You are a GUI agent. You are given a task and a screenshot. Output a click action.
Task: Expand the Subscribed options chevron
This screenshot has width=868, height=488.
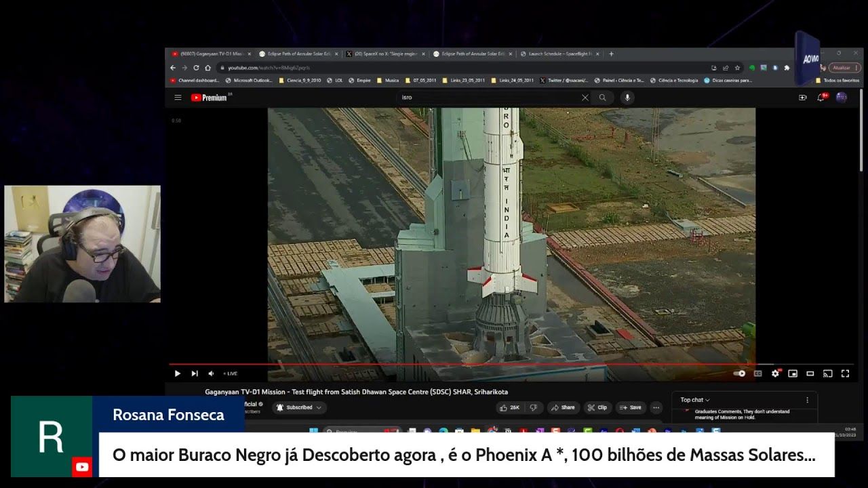point(317,407)
